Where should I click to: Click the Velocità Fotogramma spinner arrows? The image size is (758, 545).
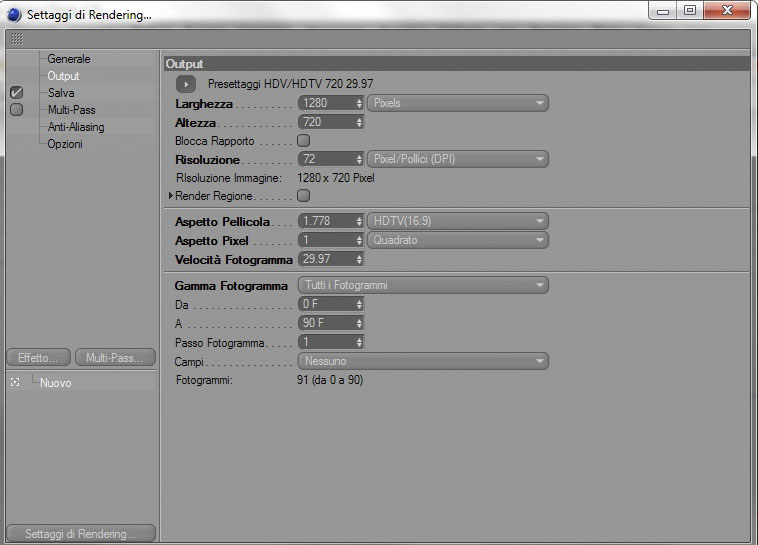(359, 259)
